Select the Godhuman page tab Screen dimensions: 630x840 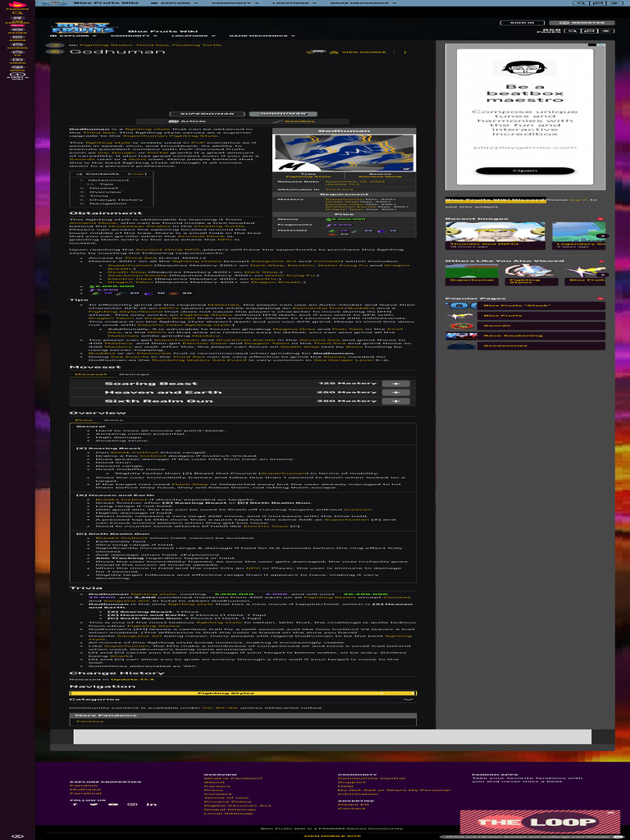[282, 114]
